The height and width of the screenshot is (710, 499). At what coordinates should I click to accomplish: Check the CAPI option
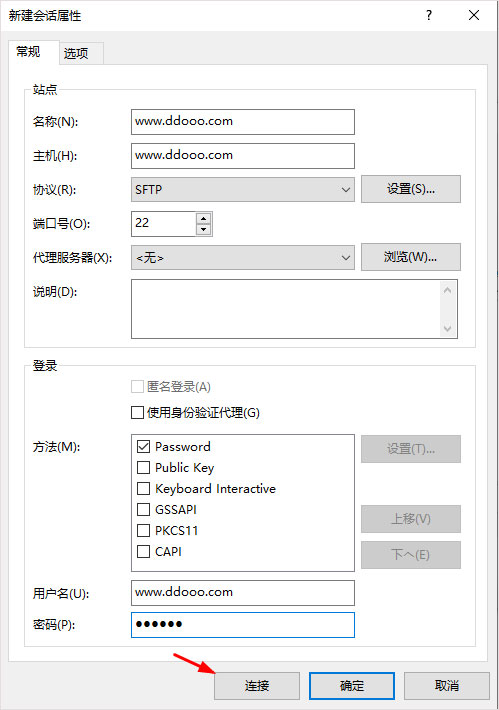(144, 552)
